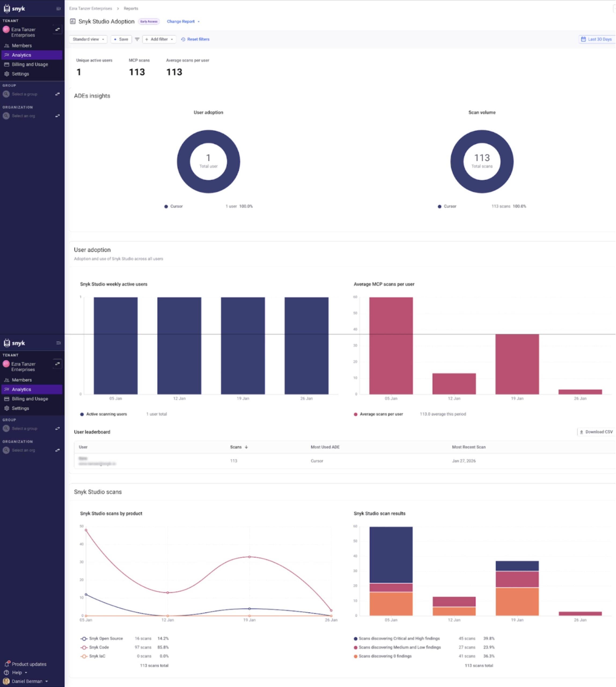Click the Ezra Tanzer Enterprises breadcrumb
The image size is (616, 687).
[x=90, y=9]
